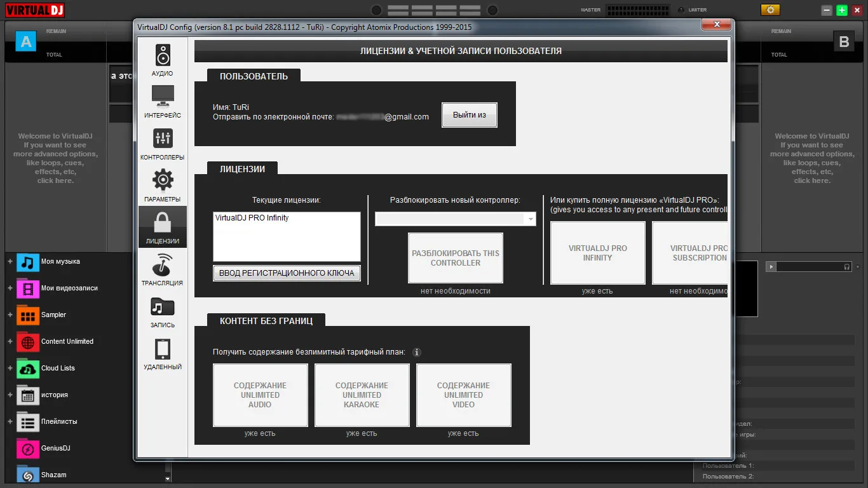Click the Моя музыка folder label
This screenshot has height=488, width=868.
tap(60, 262)
